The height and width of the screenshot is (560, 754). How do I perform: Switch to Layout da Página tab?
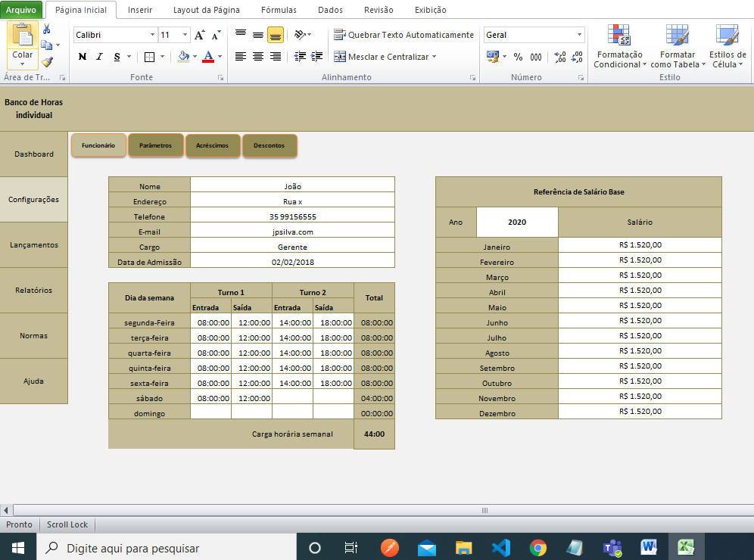pyautogui.click(x=207, y=10)
